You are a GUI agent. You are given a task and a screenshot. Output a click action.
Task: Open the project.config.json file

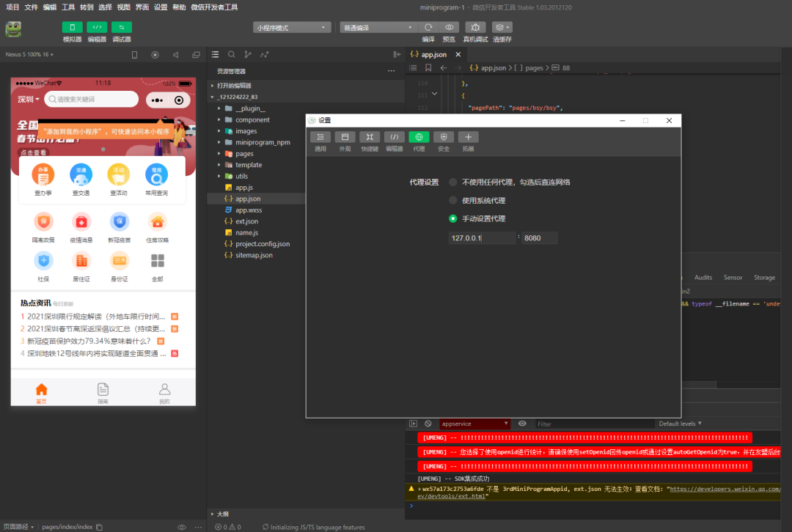[263, 244]
